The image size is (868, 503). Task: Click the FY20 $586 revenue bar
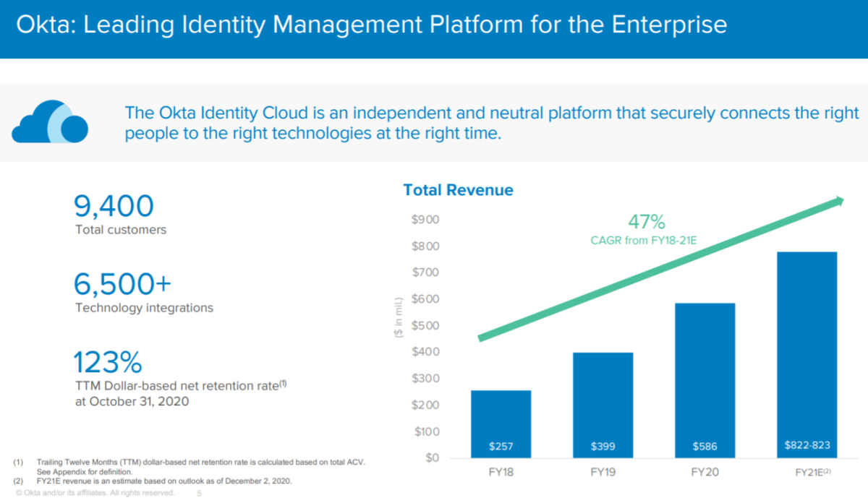point(705,381)
